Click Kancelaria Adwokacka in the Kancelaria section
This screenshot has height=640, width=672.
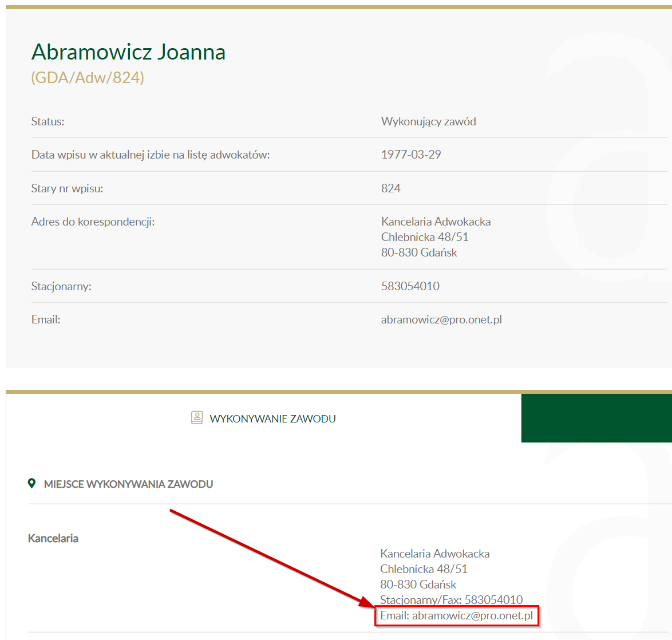[x=435, y=554]
